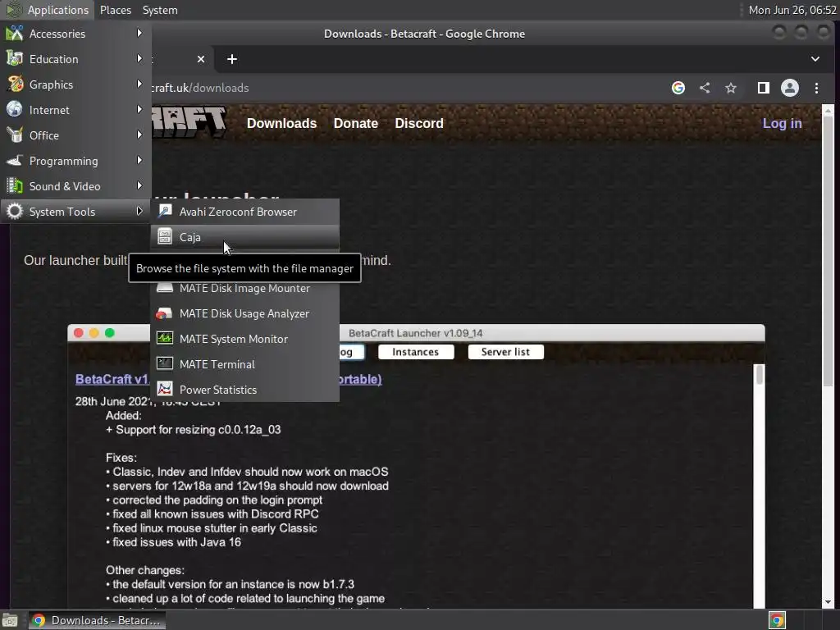Viewport: 840px width, 630px height.
Task: Open the Accessories menu category
Action: [x=75, y=34]
